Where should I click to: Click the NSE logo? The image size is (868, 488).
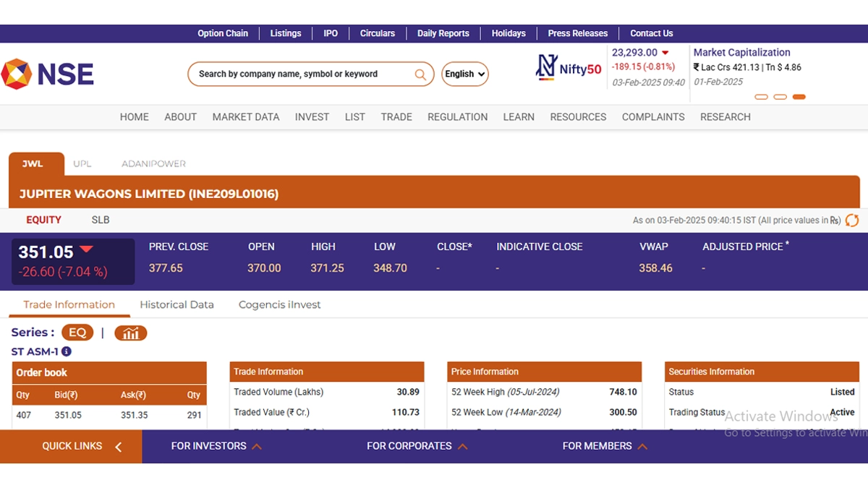(x=48, y=74)
